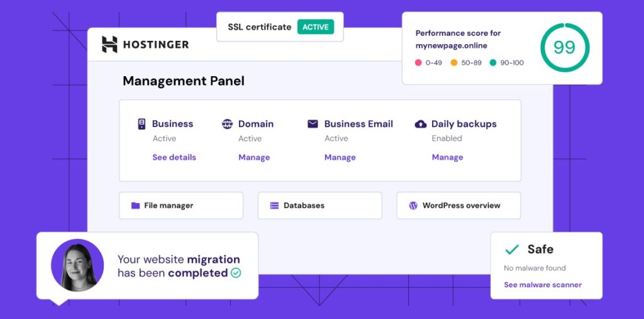Click the Business Email envelope icon
Screen dimensions: 644x319
click(313, 124)
